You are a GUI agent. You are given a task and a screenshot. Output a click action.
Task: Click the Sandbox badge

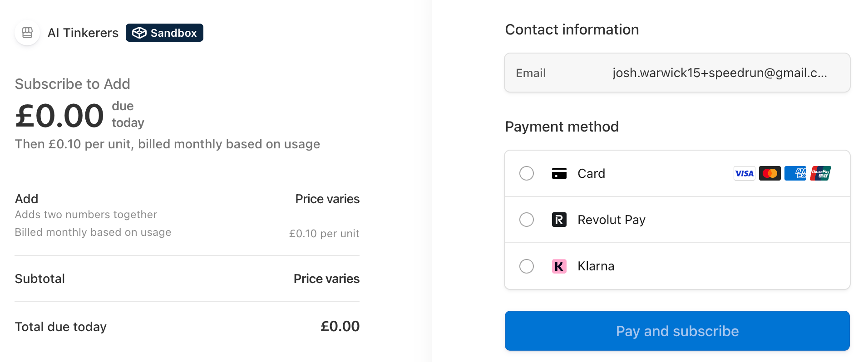[x=164, y=33]
